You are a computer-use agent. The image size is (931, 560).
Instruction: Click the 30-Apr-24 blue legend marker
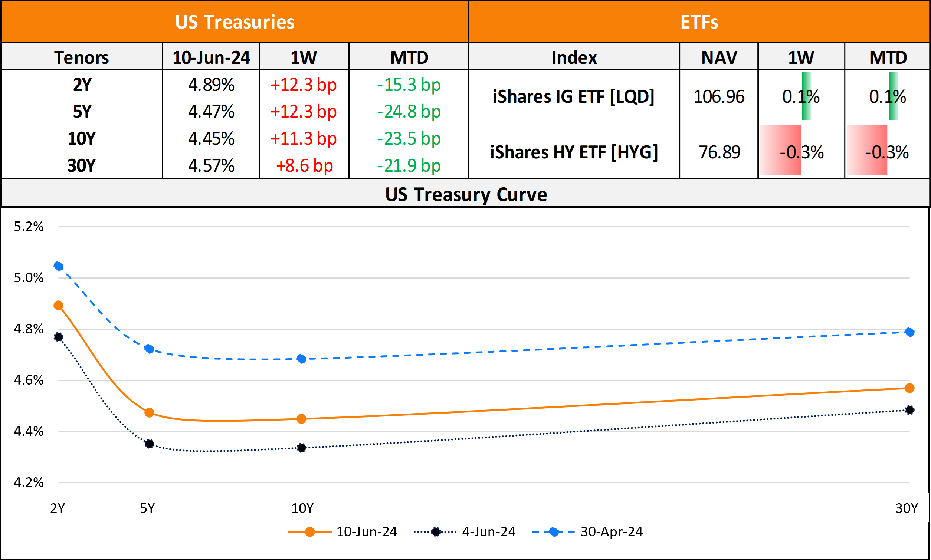554,532
